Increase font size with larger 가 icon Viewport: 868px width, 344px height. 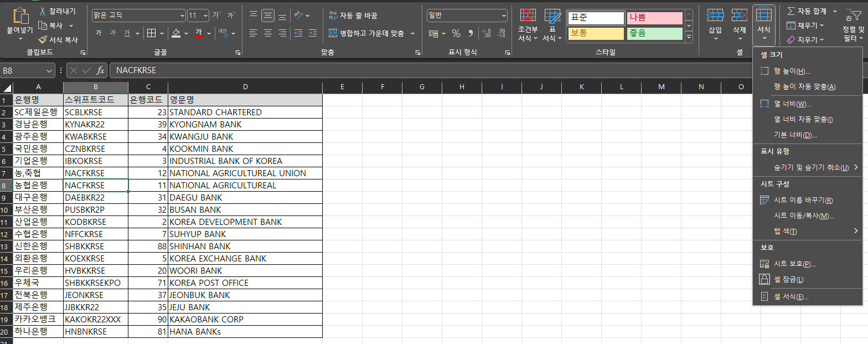pyautogui.click(x=216, y=15)
